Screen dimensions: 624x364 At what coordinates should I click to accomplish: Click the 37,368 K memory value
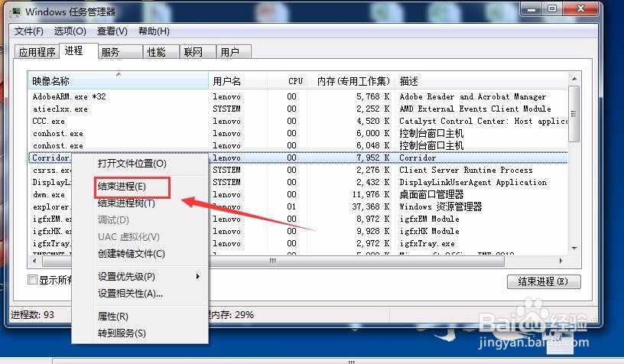pos(370,207)
